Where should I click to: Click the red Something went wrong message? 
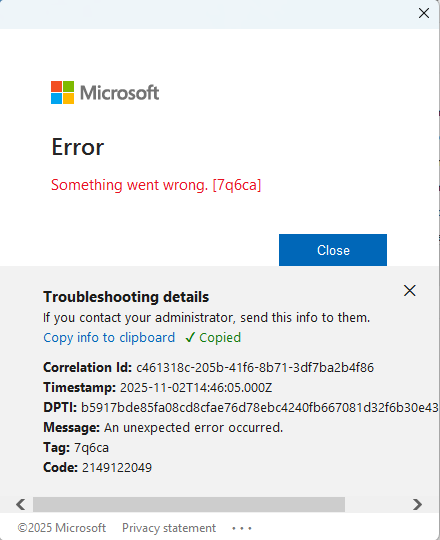coord(156,185)
